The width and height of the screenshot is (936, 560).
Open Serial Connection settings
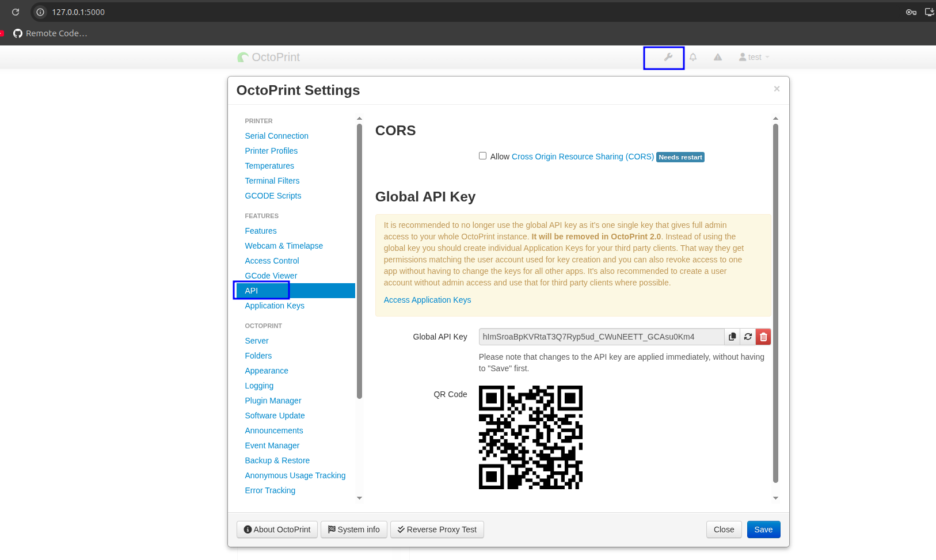277,136
